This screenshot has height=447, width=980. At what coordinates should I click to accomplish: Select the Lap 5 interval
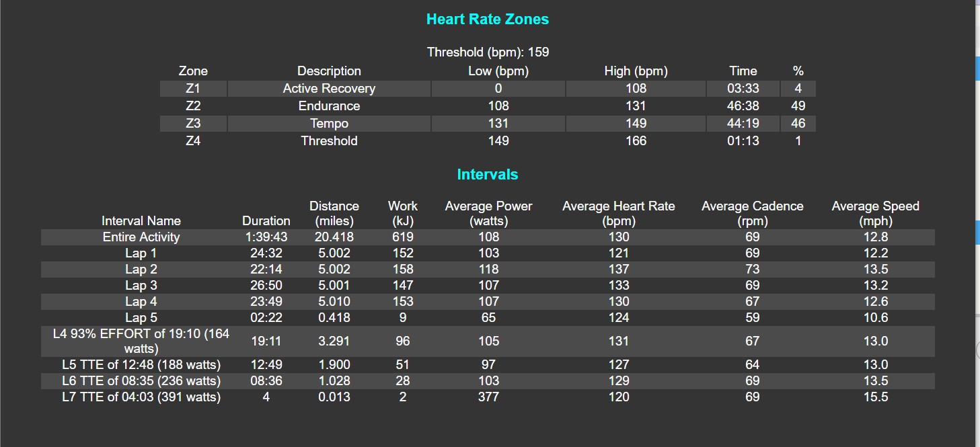[x=488, y=318]
